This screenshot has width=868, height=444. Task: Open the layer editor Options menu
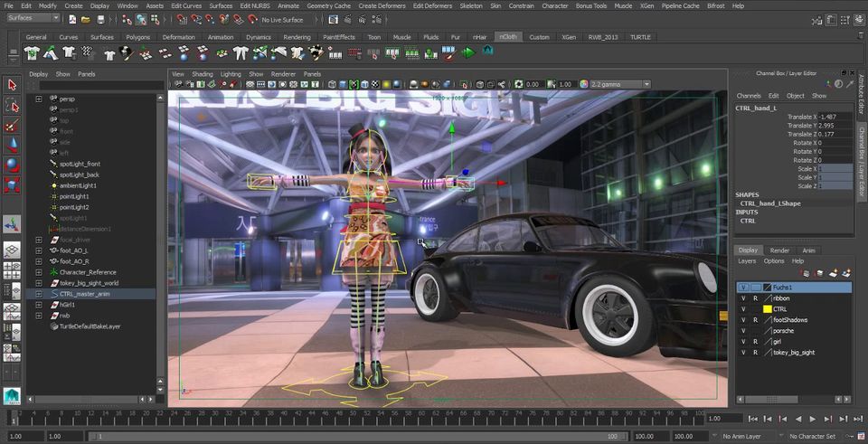tap(774, 260)
